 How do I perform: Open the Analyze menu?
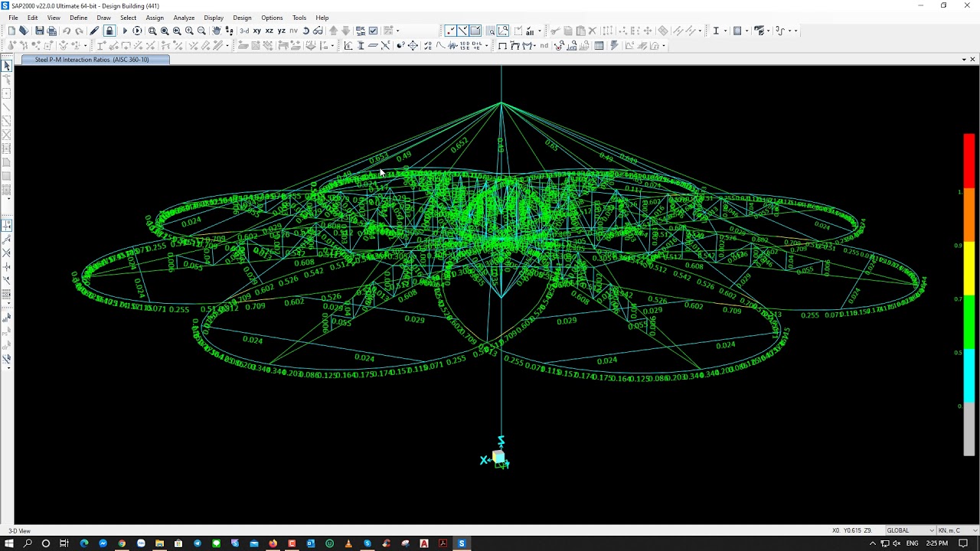click(184, 18)
